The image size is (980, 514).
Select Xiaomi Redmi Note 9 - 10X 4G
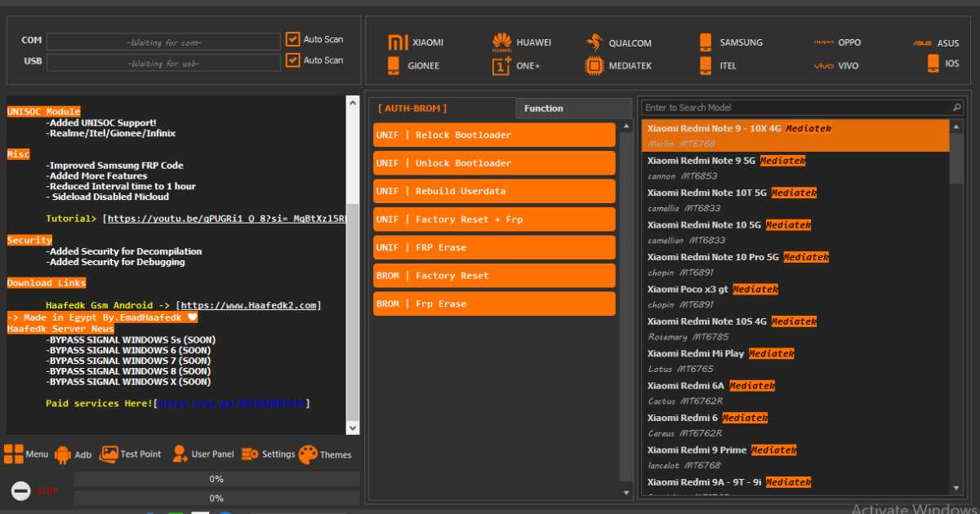click(x=795, y=135)
